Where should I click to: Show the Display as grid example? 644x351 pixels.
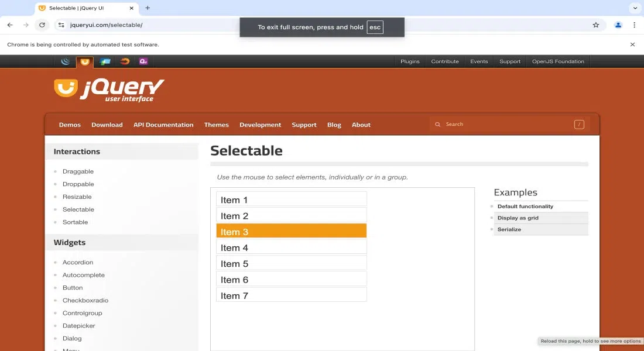[x=518, y=218]
